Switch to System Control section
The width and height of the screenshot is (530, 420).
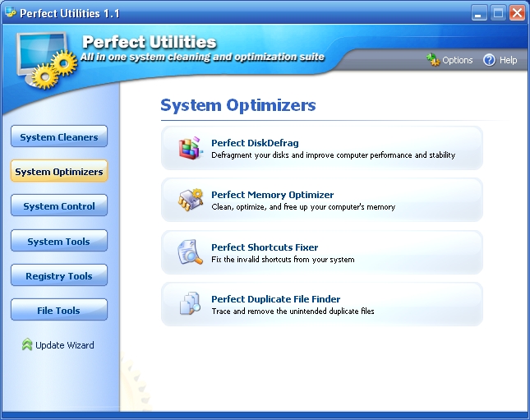pos(59,205)
